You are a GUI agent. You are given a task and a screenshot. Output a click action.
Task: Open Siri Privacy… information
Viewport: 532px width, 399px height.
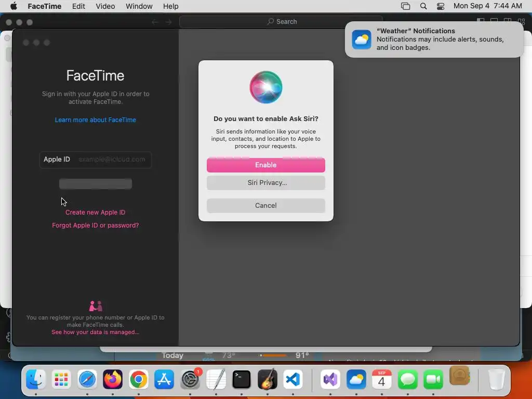point(265,183)
